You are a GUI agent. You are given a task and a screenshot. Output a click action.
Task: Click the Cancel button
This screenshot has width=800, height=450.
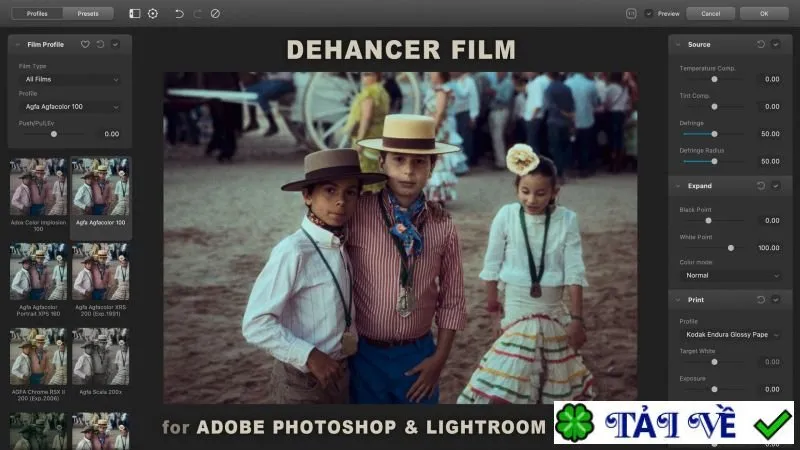click(710, 14)
